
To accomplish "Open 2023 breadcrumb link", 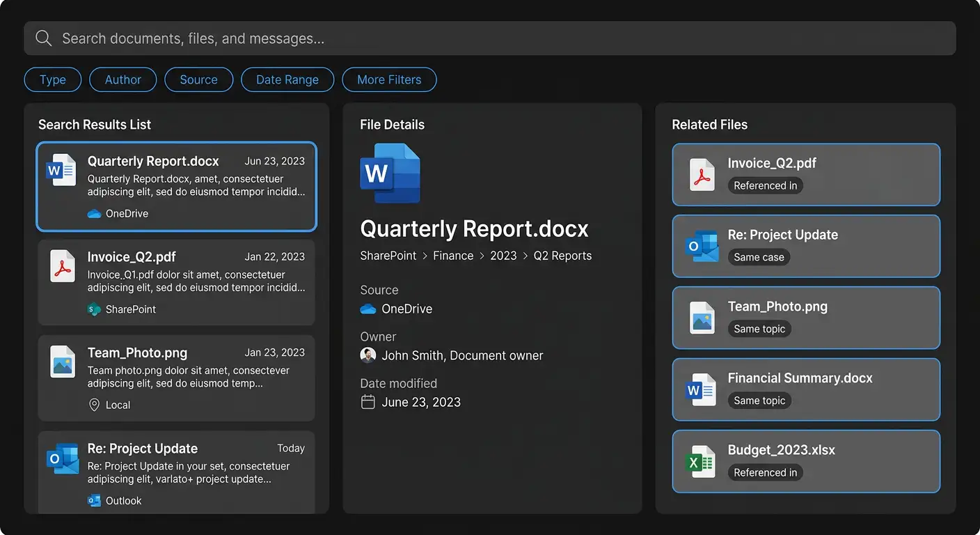I will [503, 256].
